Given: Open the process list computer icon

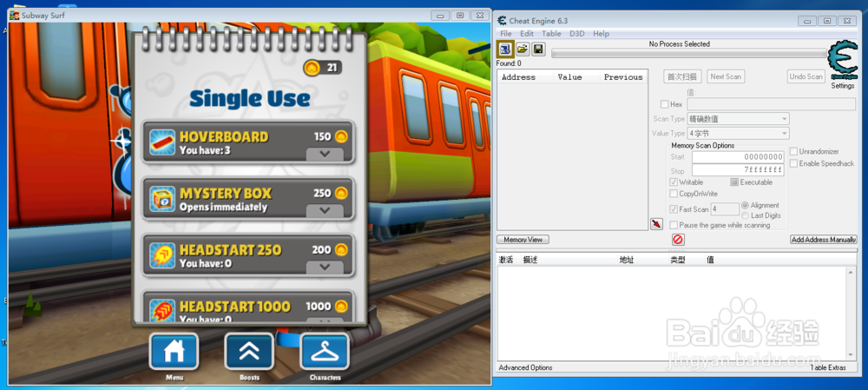Looking at the screenshot, I should pos(505,50).
